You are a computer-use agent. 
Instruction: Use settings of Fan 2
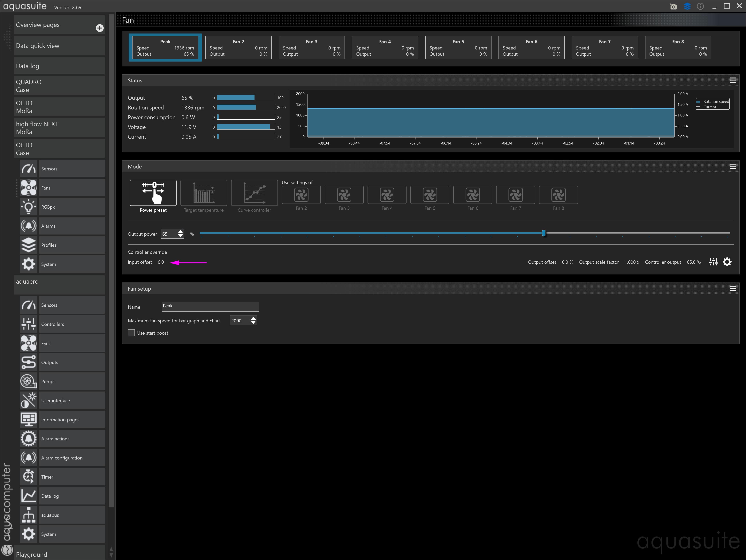click(301, 195)
